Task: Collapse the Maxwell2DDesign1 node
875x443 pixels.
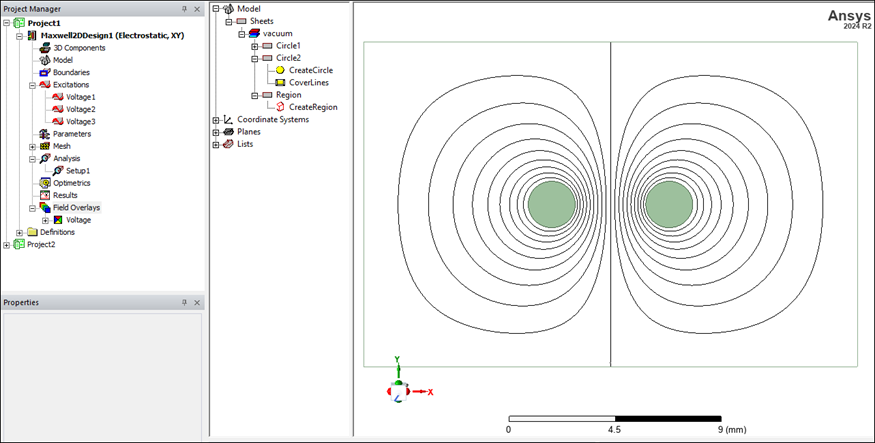Action: (20, 36)
